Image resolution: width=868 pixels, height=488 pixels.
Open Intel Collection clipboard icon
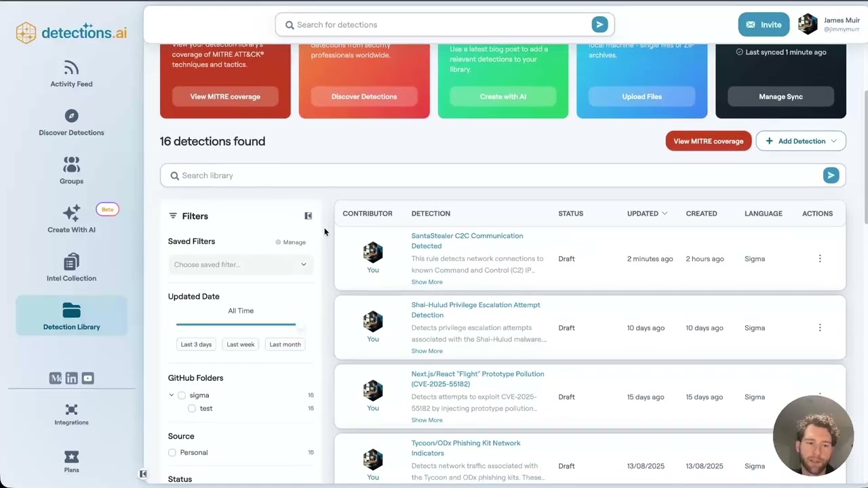click(x=71, y=262)
